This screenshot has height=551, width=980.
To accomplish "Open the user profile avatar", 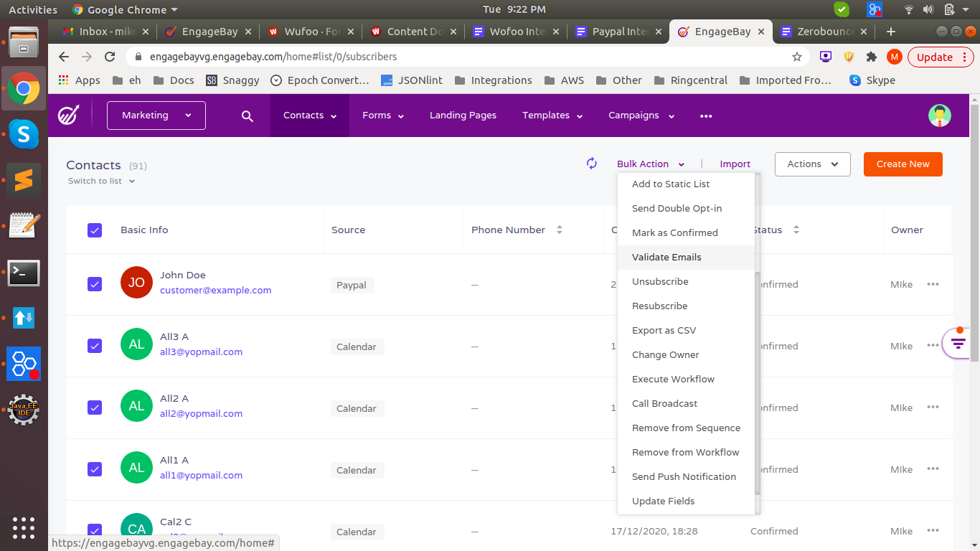I will pos(939,116).
